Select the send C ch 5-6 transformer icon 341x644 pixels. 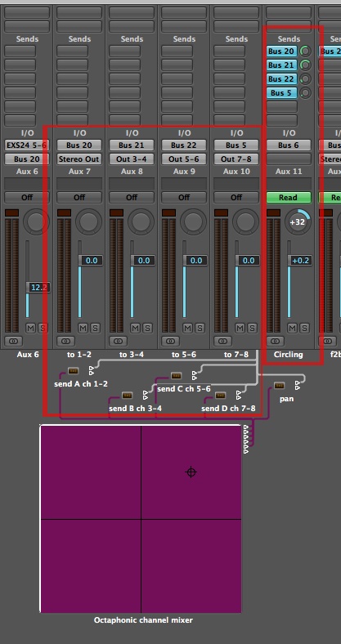point(177,375)
